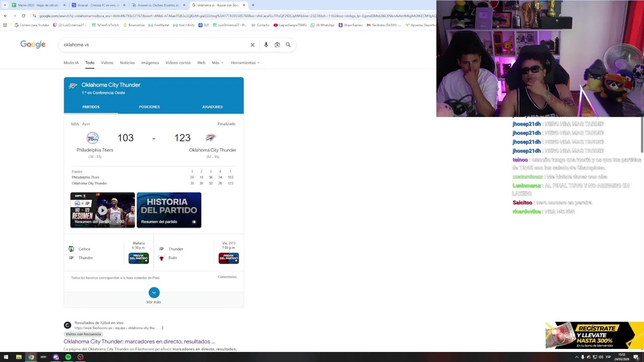Screen dimensions: 644x362
Task: Open the %FreeFireTwitch bookmark
Action: [x=105, y=25]
